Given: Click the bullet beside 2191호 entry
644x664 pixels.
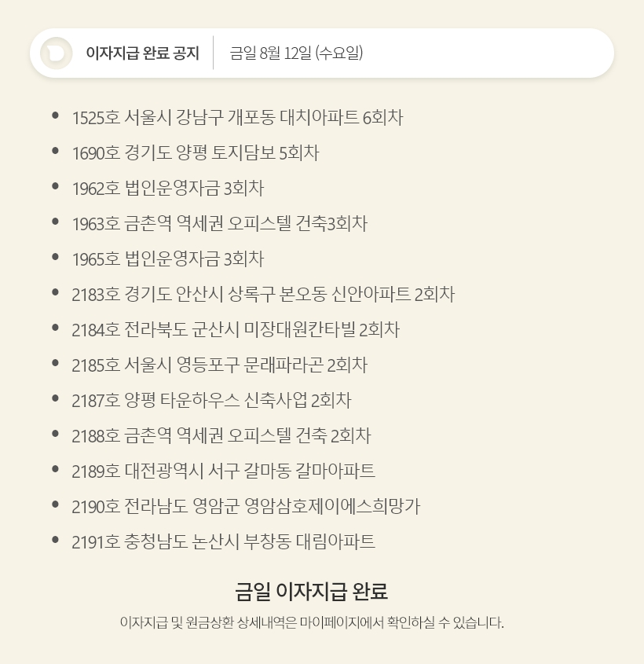Looking at the screenshot, I should point(55,540).
